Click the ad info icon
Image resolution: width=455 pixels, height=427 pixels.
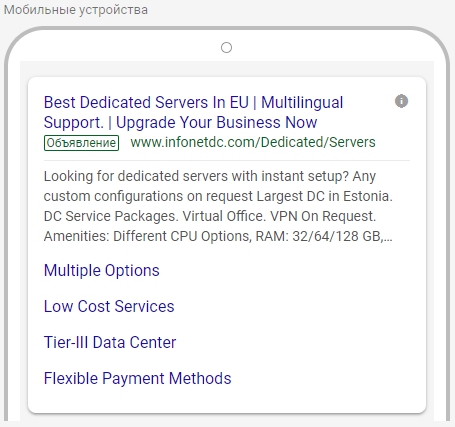click(401, 101)
